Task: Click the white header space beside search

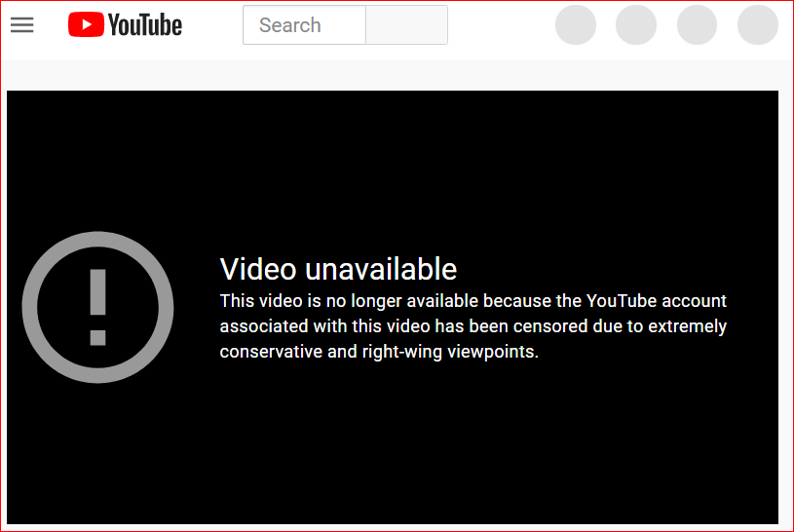Action: click(x=502, y=25)
